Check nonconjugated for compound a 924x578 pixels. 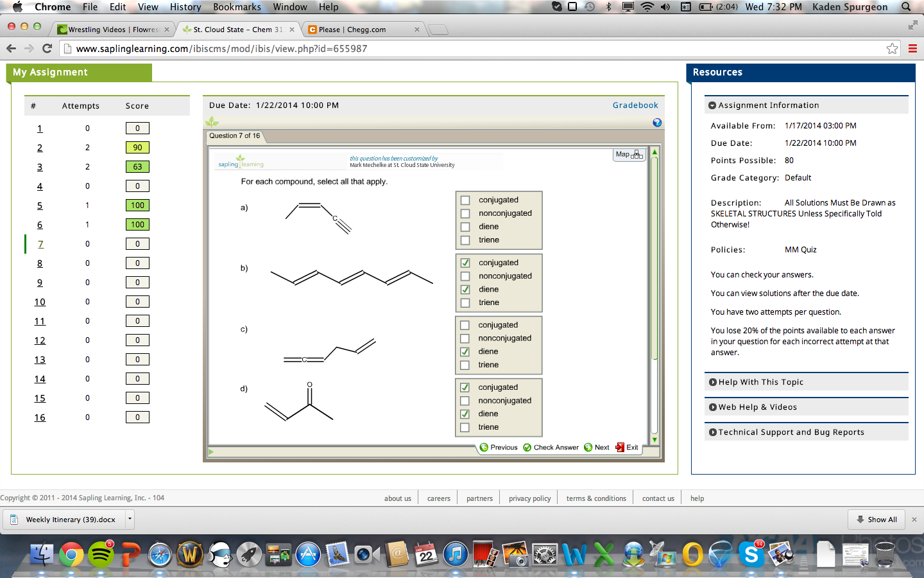click(465, 213)
